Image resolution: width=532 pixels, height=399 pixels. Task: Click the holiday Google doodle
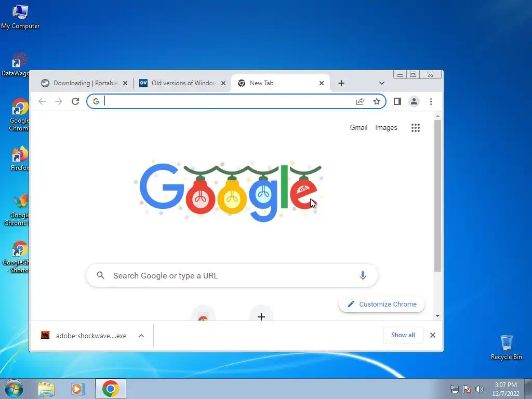[229, 191]
